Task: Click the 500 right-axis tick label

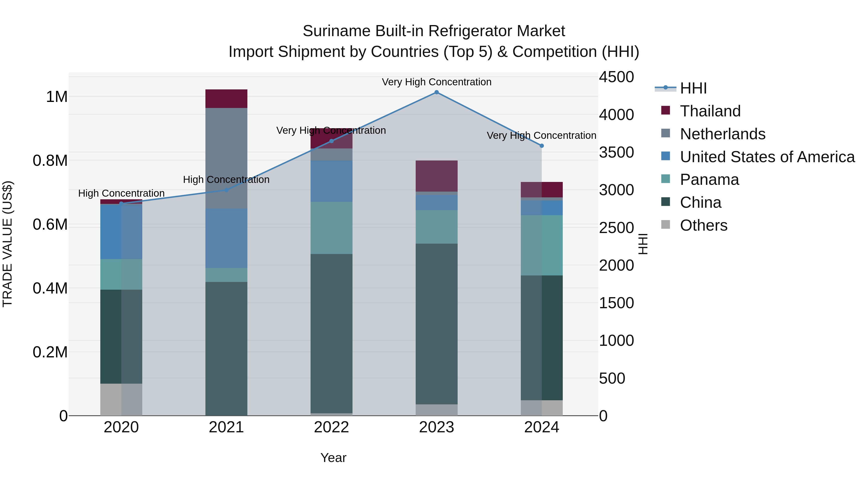Action: point(612,378)
